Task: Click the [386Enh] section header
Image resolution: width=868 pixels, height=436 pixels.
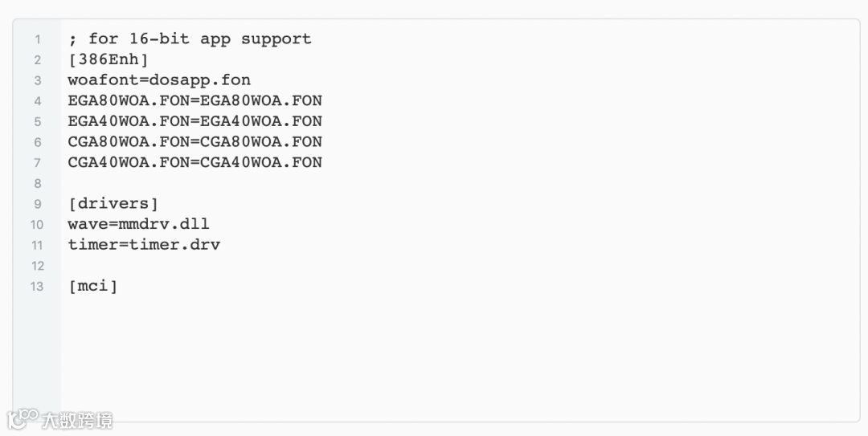Action: pos(108,59)
